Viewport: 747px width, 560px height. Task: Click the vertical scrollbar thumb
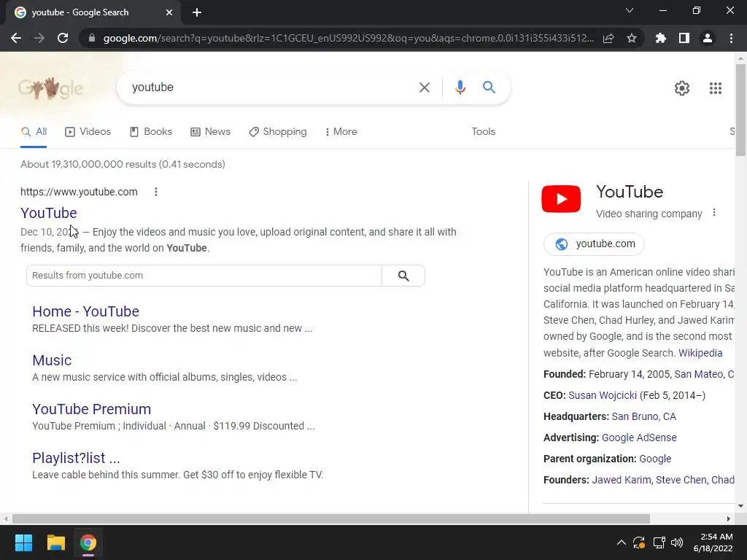coord(741,109)
